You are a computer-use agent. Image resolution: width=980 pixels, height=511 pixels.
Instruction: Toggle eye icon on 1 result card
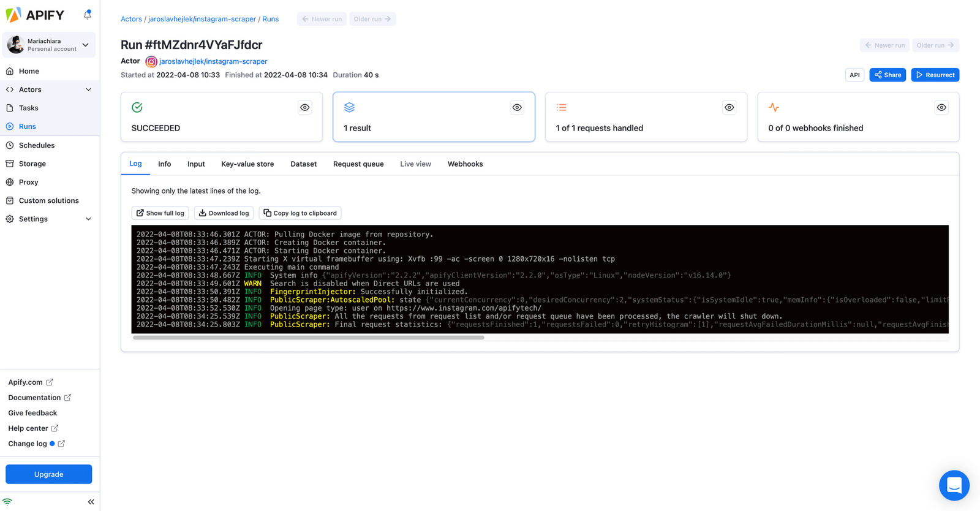coord(517,108)
